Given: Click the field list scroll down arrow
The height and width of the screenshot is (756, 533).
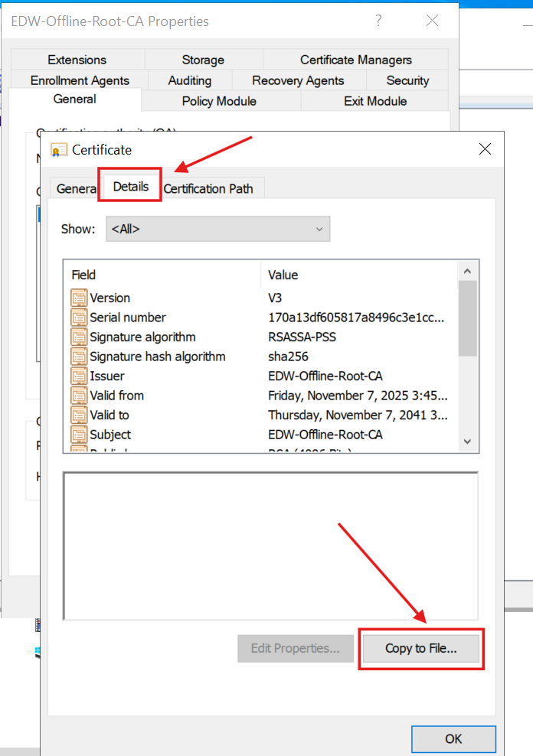Looking at the screenshot, I should point(467,442).
